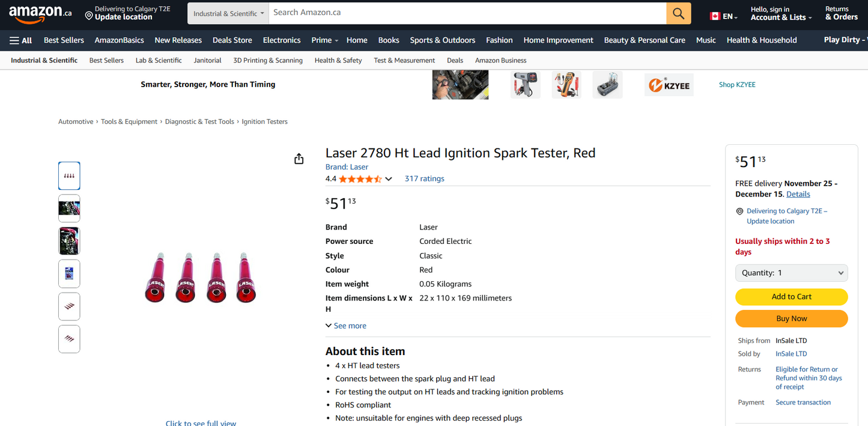868x426 pixels.
Task: Open the Shop KZYEE link
Action: click(737, 84)
